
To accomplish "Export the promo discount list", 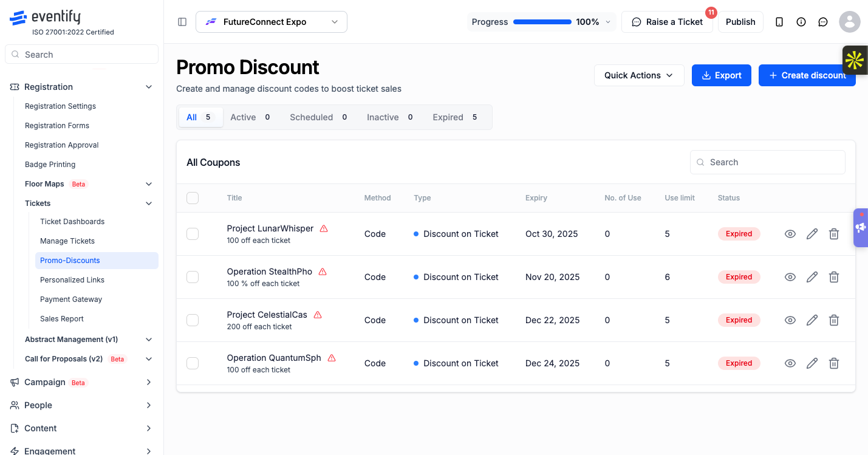I will [722, 75].
